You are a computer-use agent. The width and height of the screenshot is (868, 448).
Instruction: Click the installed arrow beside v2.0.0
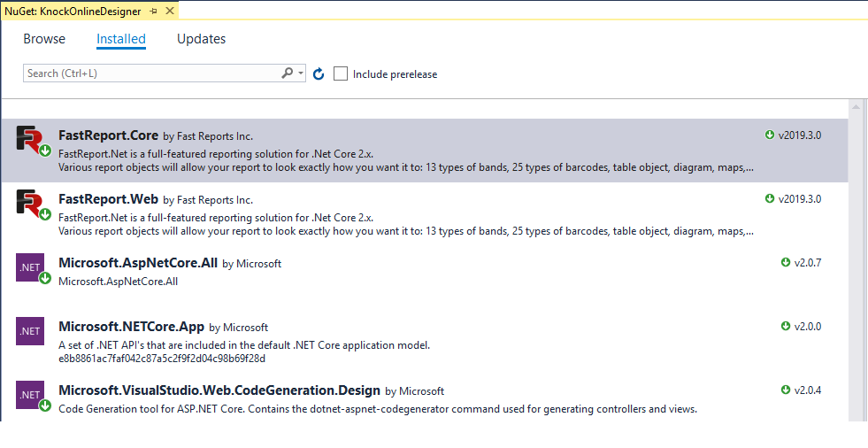click(x=786, y=326)
